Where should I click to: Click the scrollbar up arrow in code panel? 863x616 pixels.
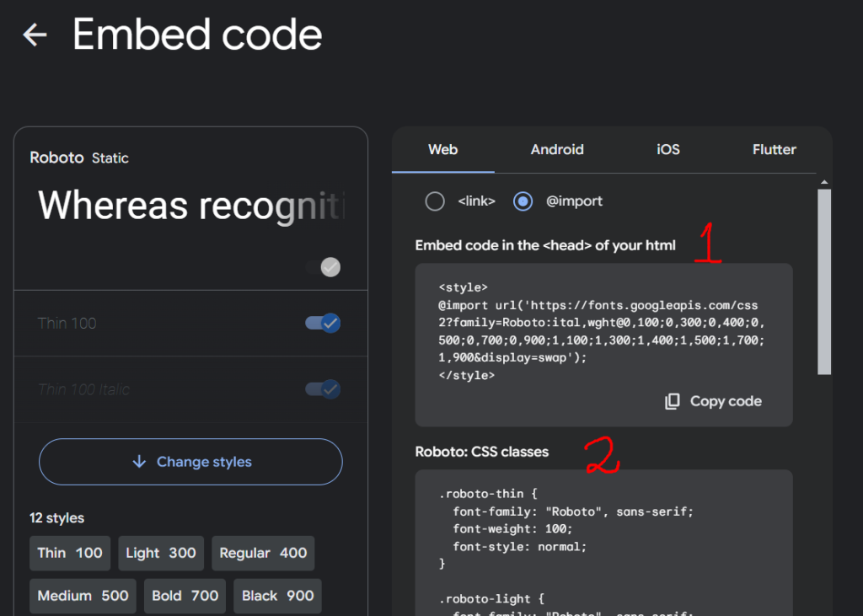pyautogui.click(x=824, y=182)
